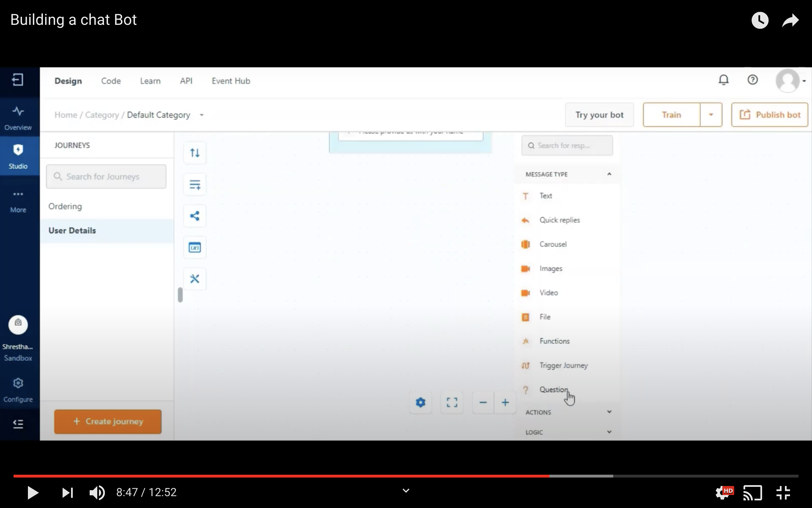Add a File node
This screenshot has height=508, width=812.
coord(567,317)
